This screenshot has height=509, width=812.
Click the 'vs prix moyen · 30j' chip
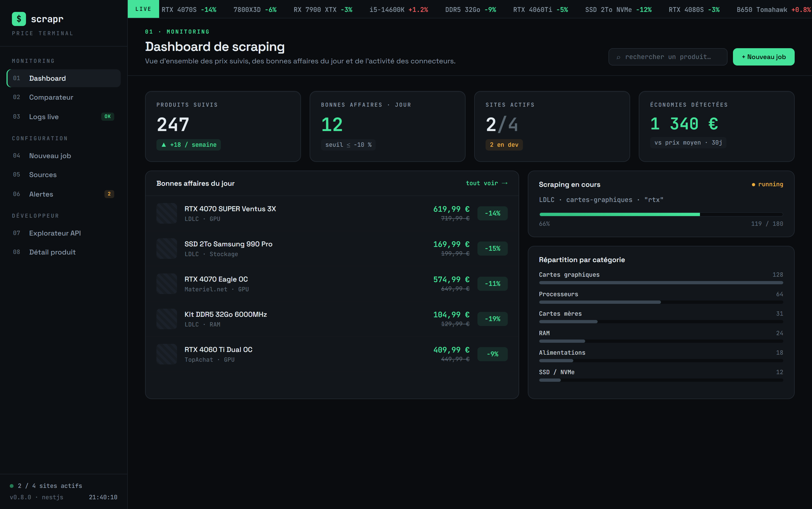[x=688, y=143]
